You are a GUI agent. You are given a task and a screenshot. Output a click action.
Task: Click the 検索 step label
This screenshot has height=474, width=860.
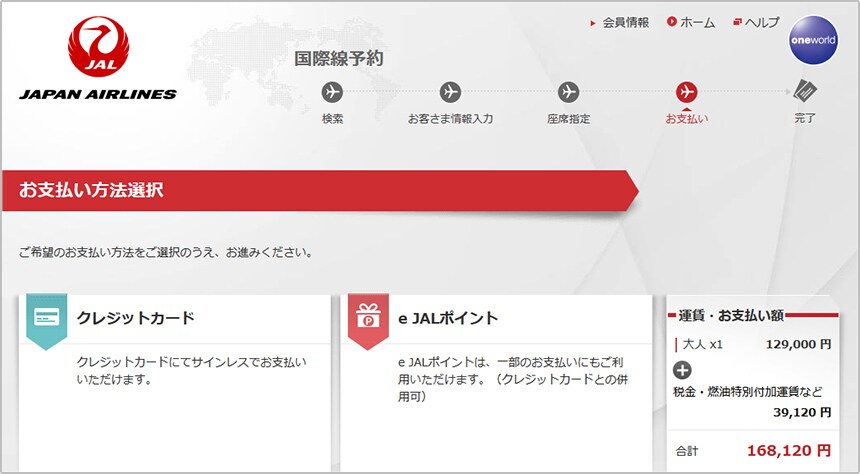coord(333,119)
